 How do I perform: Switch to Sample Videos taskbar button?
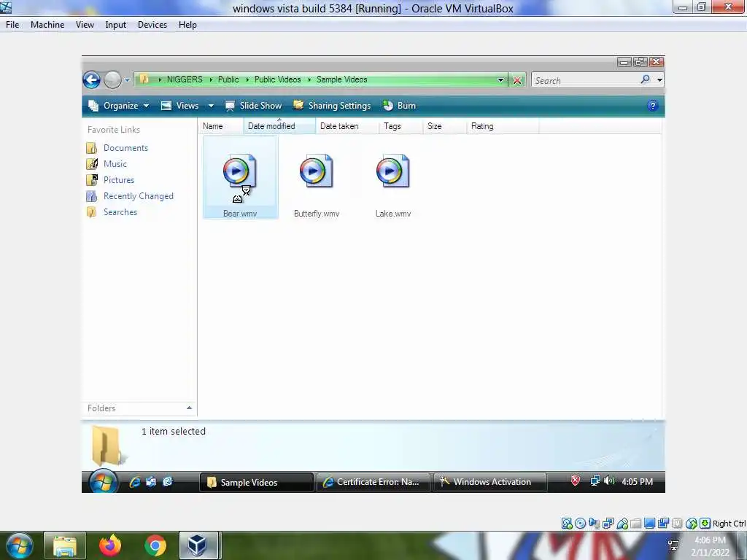click(x=256, y=483)
